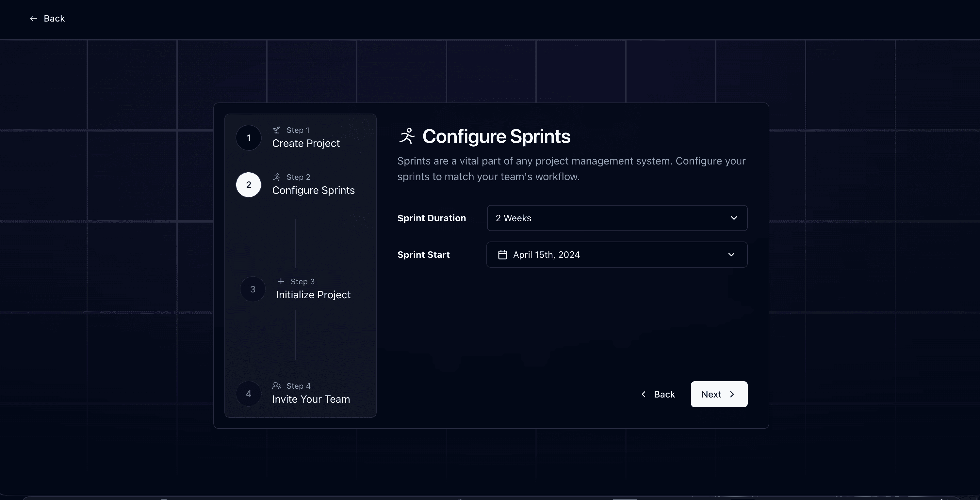Click left chevron icon in bottom Back button
Image resolution: width=980 pixels, height=500 pixels.
[643, 394]
